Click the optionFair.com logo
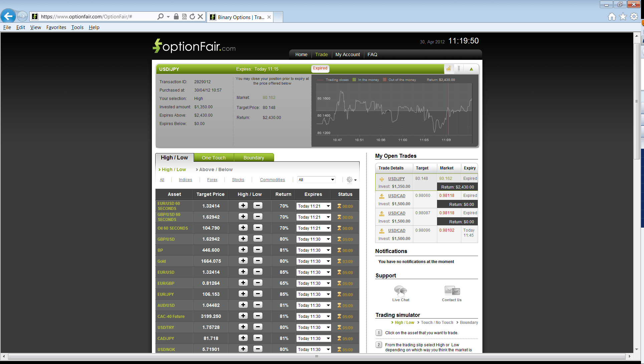Screen dimensions: 644x364 point(193,46)
